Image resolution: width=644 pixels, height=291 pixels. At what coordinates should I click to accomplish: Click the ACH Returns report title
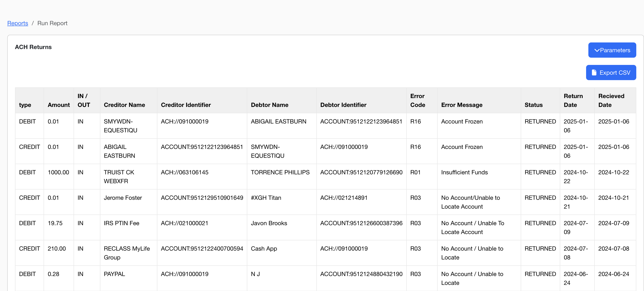[x=33, y=47]
